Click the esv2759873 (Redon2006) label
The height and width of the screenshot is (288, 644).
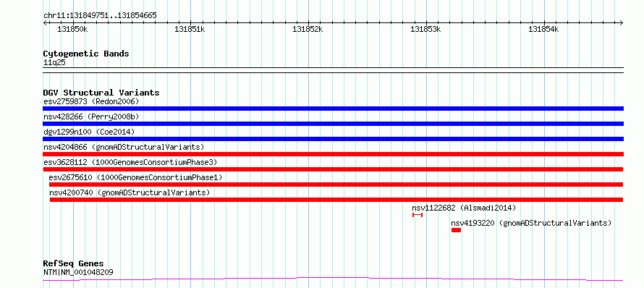tap(91, 101)
